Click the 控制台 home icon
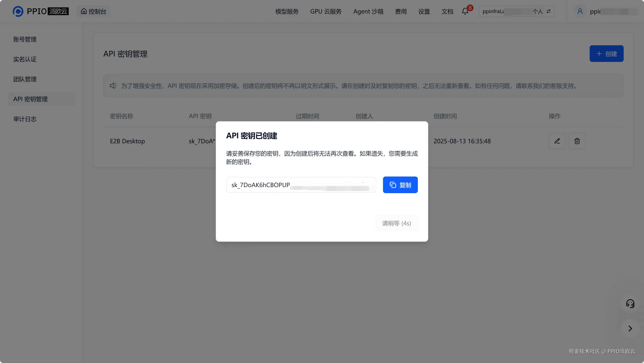 point(84,11)
